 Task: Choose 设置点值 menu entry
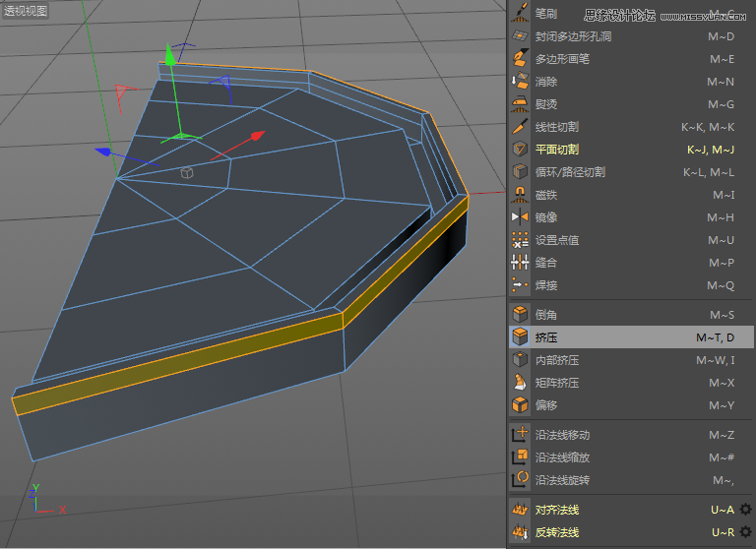click(632, 240)
